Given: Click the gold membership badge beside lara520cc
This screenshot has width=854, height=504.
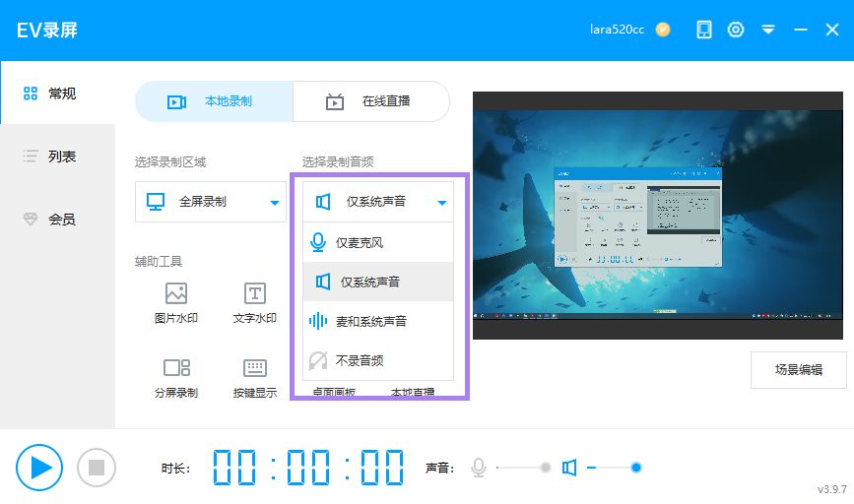Looking at the screenshot, I should point(663,30).
